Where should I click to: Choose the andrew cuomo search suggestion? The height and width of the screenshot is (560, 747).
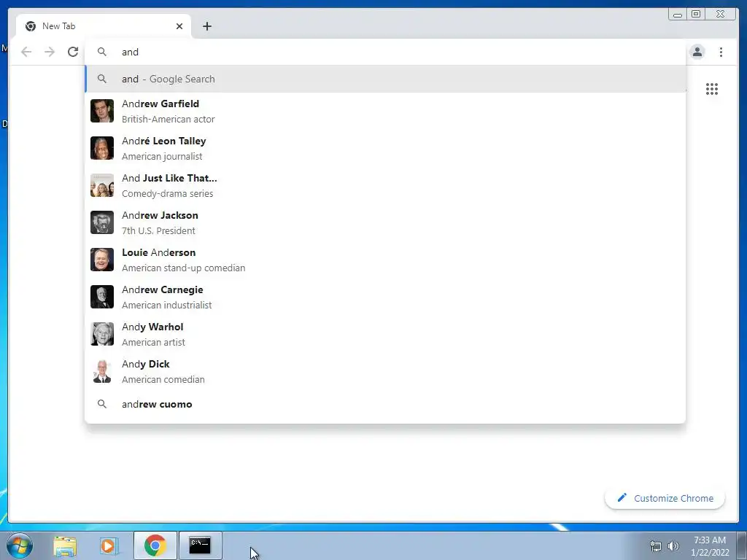(x=385, y=404)
